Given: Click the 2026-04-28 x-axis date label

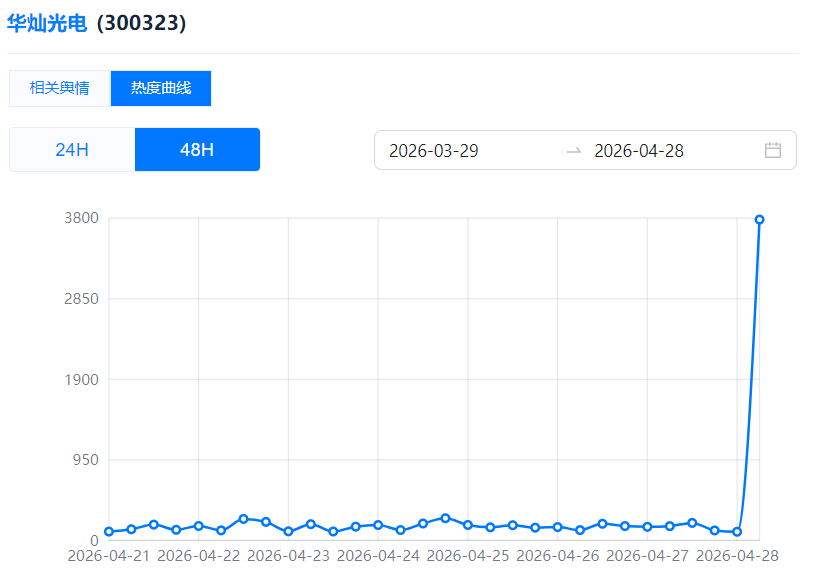Looking at the screenshot, I should tap(737, 555).
